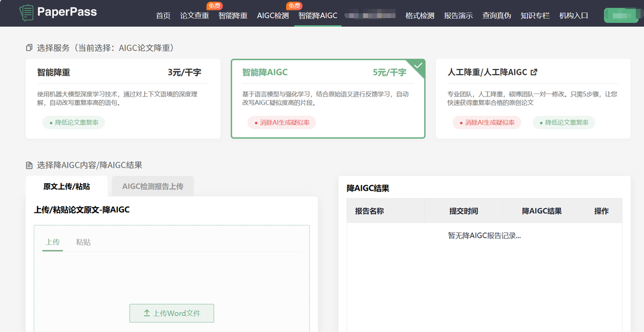644x332 pixels.
Task: Click the document icon beside 选择降AIGC内容
Action: [29, 165]
